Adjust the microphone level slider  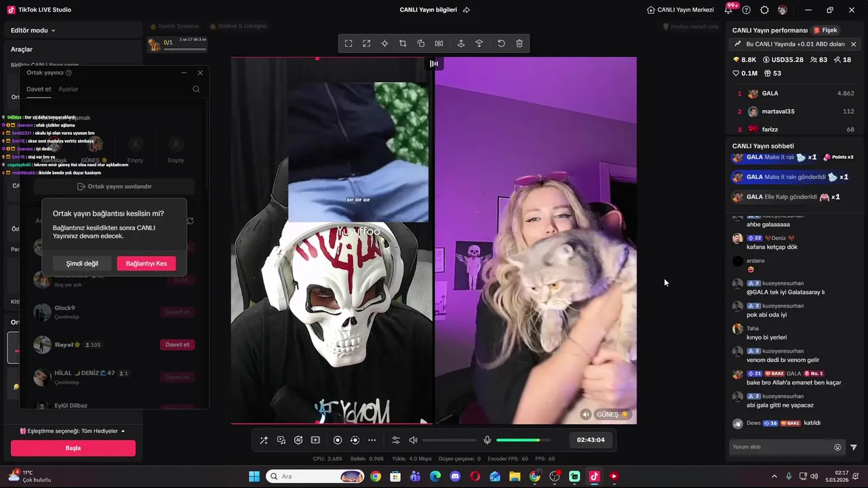[x=524, y=441]
